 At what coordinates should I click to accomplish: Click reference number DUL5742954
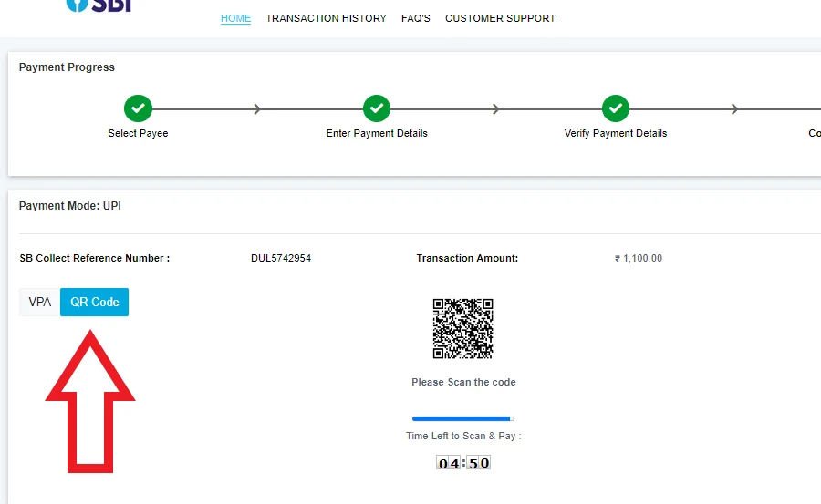pos(281,258)
